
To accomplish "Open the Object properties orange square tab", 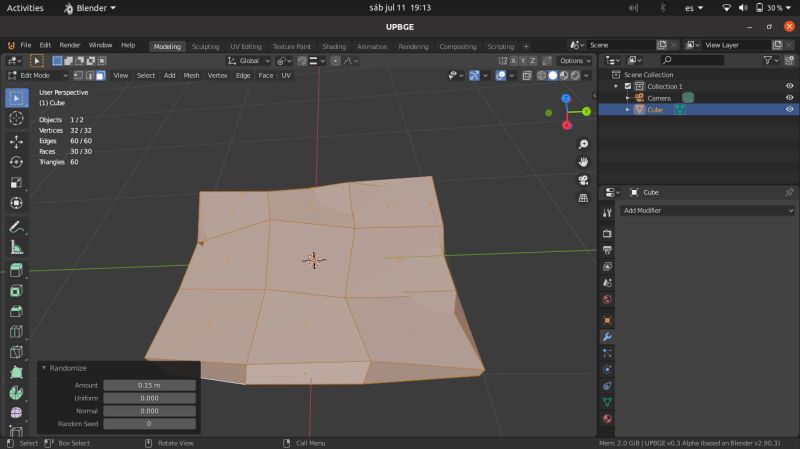I will pyautogui.click(x=607, y=320).
